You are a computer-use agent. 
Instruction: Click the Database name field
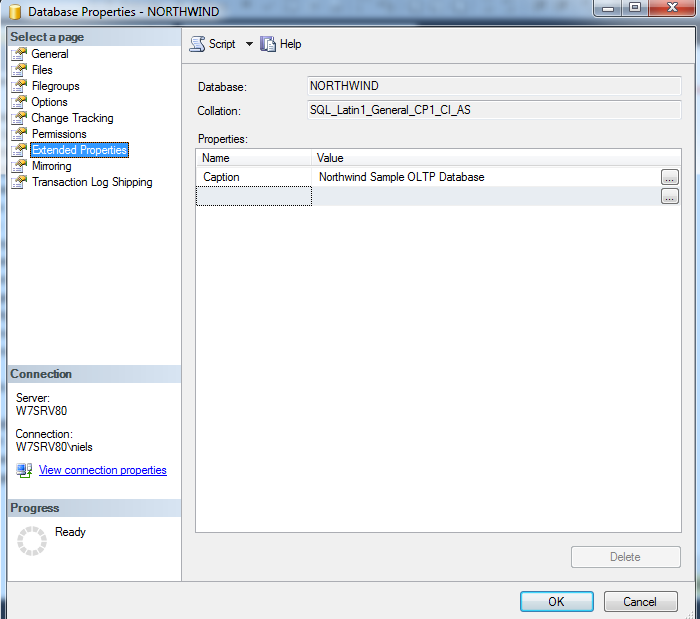[x=494, y=86]
